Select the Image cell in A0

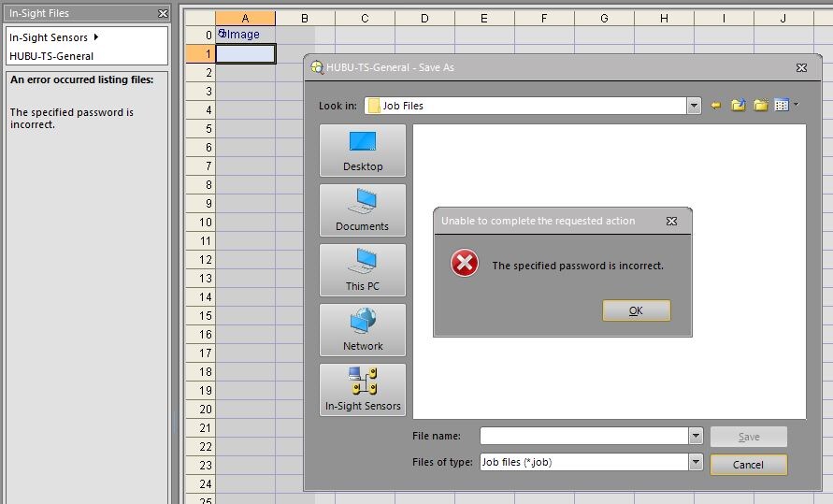coord(246,35)
